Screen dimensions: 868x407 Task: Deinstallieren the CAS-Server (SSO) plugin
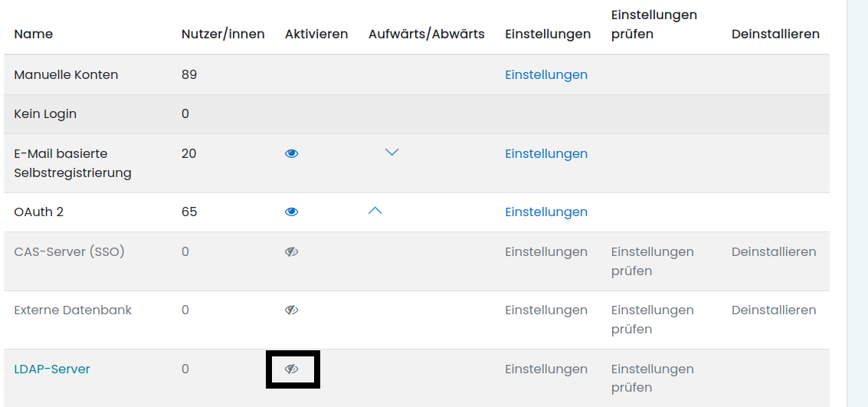773,251
